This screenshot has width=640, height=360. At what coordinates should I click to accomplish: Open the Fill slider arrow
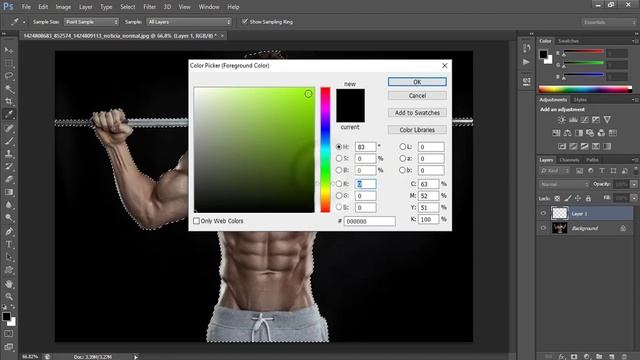click(633, 198)
